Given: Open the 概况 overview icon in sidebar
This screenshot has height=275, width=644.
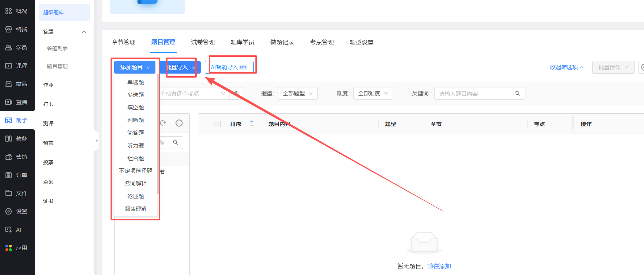Looking at the screenshot, I should 9,11.
